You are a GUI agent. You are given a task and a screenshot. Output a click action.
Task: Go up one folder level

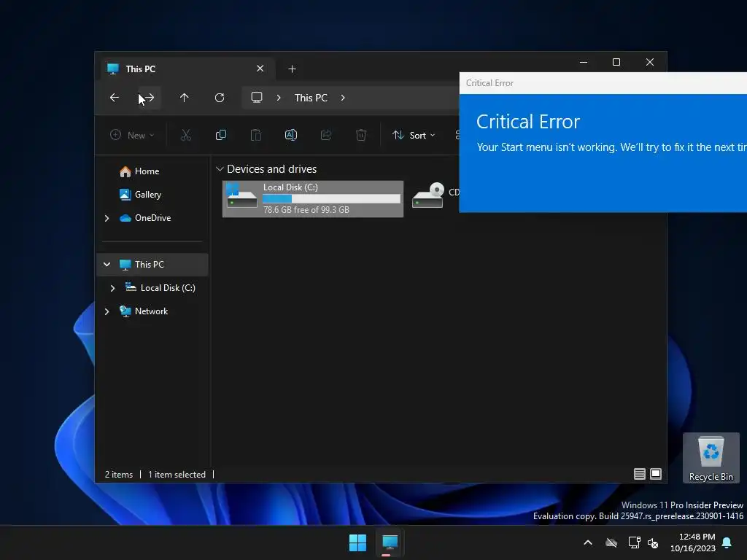tap(185, 98)
